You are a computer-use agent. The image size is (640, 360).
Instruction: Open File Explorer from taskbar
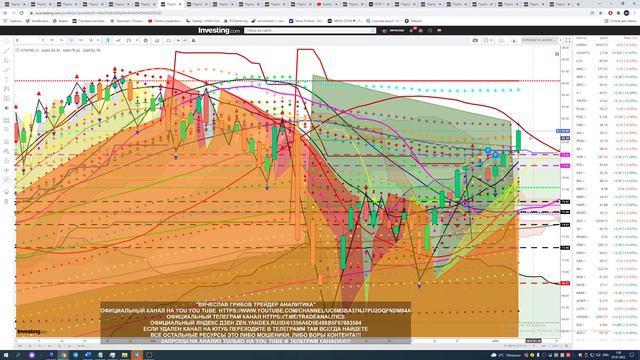124,355
